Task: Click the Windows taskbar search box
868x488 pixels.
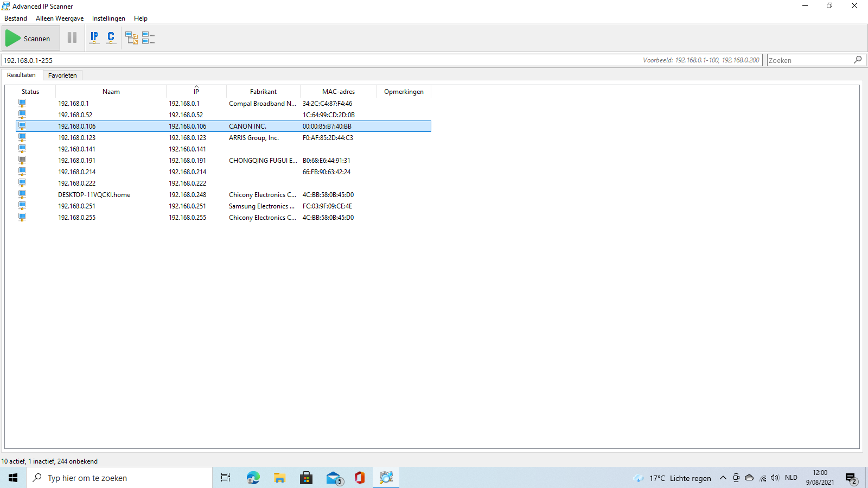Action: pyautogui.click(x=119, y=478)
